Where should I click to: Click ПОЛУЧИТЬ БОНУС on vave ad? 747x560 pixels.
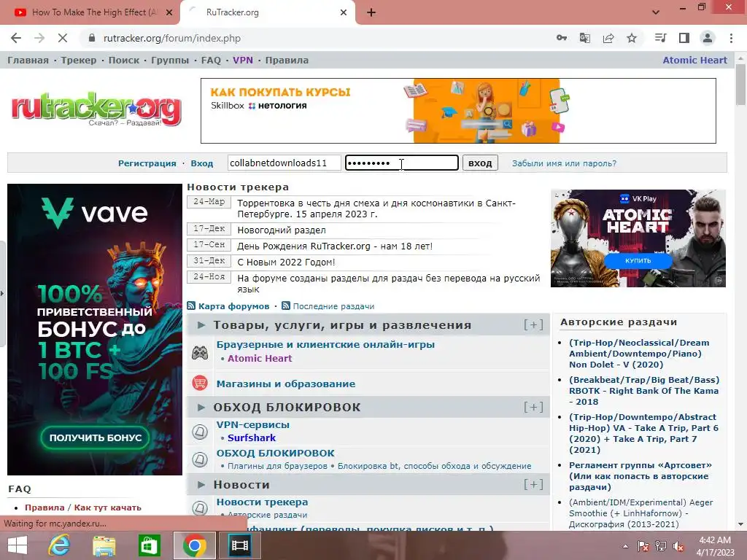96,437
